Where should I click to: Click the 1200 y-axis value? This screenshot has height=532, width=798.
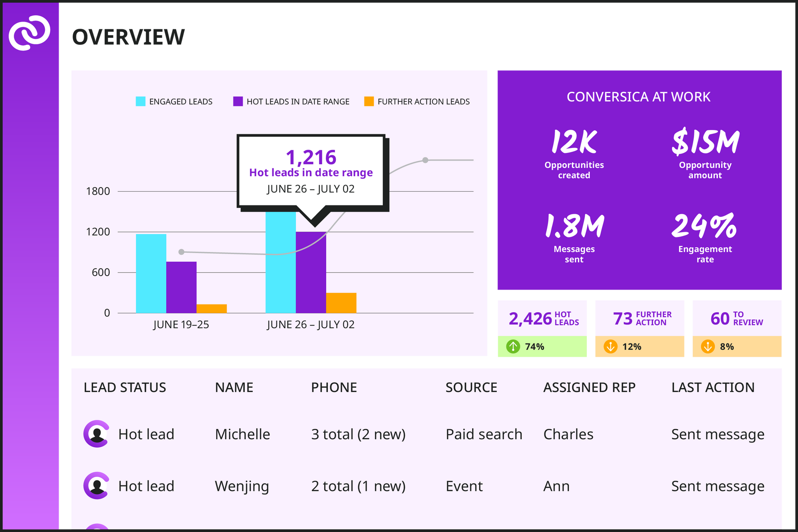[98, 232]
